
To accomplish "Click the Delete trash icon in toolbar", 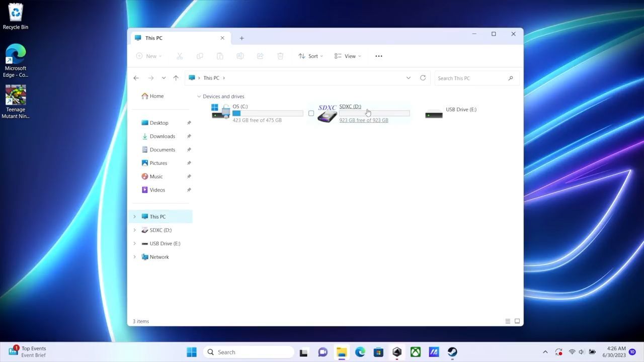I will 280,56.
